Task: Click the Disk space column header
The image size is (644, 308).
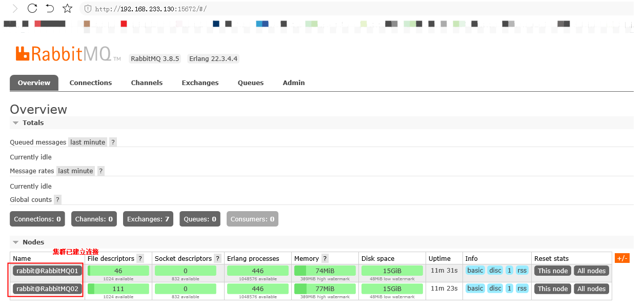Action: [x=378, y=259]
